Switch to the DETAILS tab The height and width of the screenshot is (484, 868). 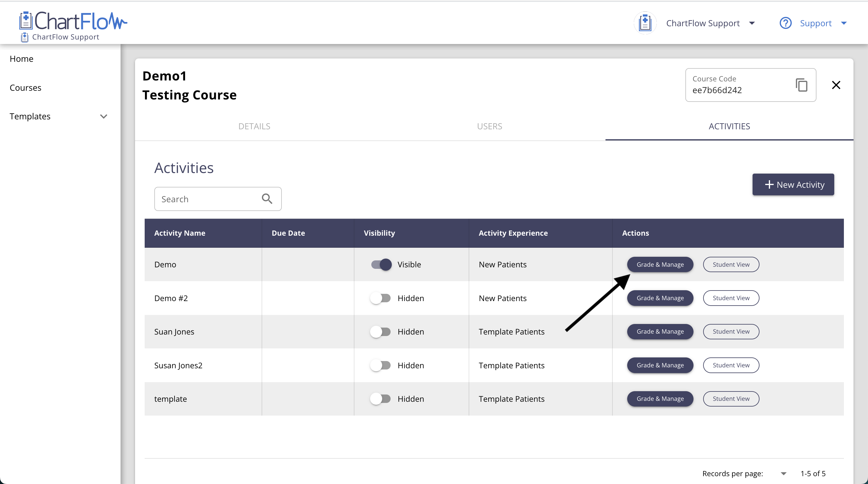[254, 126]
